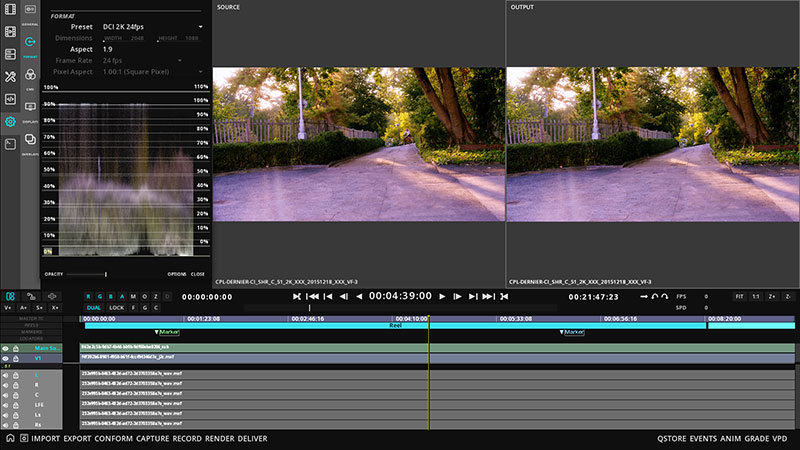Step one frame backward
This screenshot has width=800, height=450.
(344, 296)
